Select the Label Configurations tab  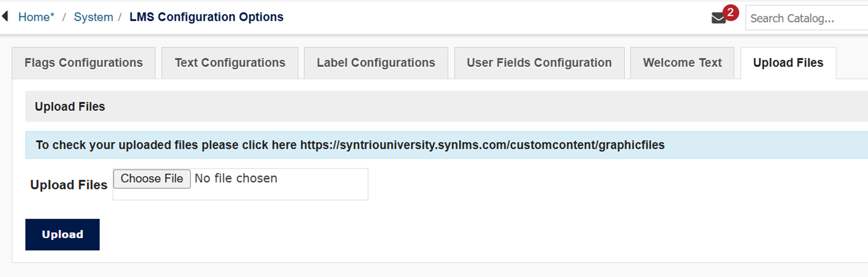coord(376,63)
